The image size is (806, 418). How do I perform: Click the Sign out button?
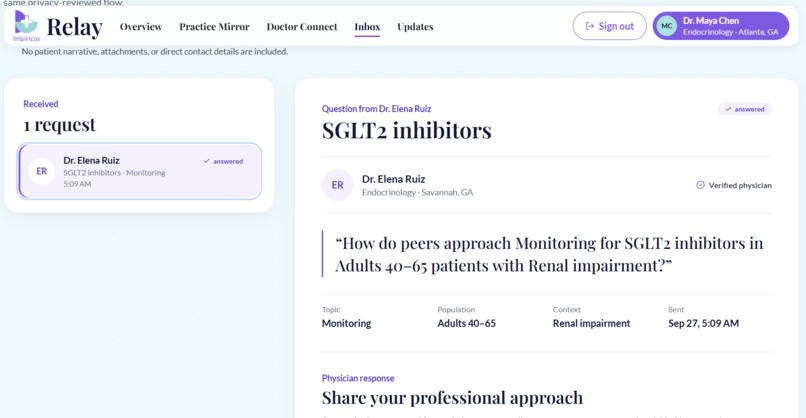click(x=610, y=26)
